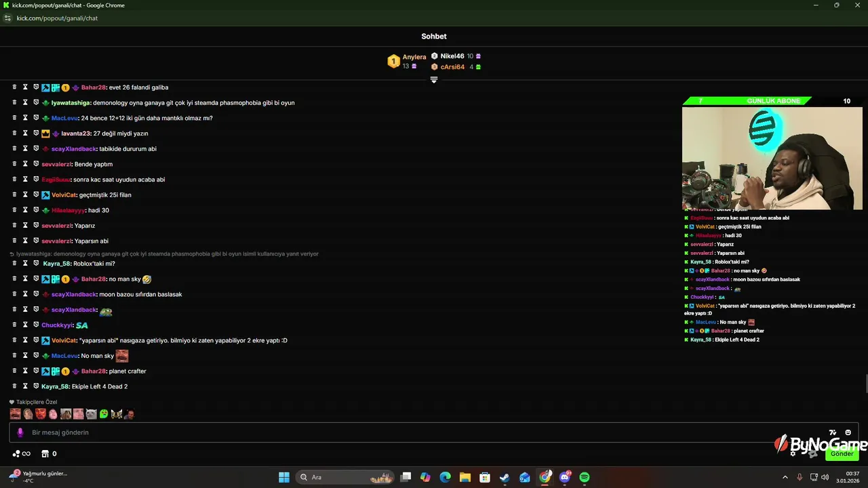Open channel points infinity icon
The width and height of the screenshot is (868, 488).
pyautogui.click(x=22, y=454)
